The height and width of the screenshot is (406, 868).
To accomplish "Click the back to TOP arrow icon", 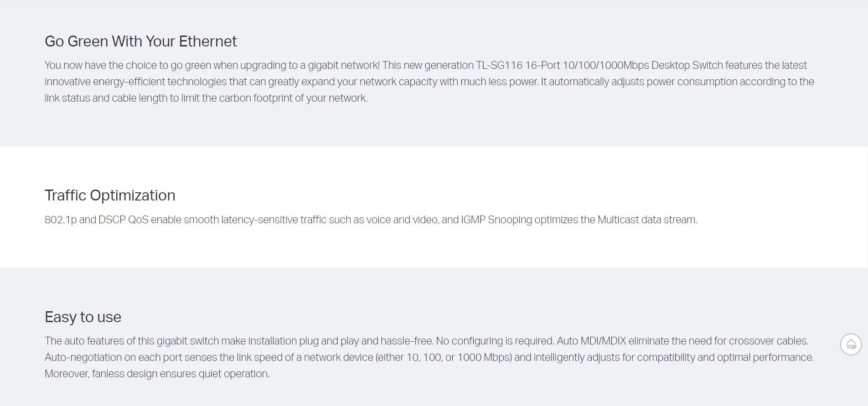I will (851, 344).
